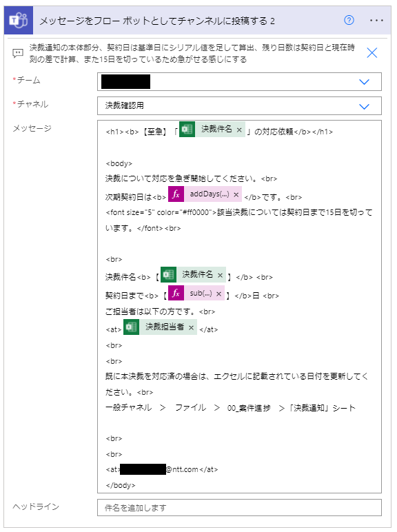Click the action title メッセージをフロー ボットとして
Viewport: 397px width, 532px height.
[x=157, y=21]
